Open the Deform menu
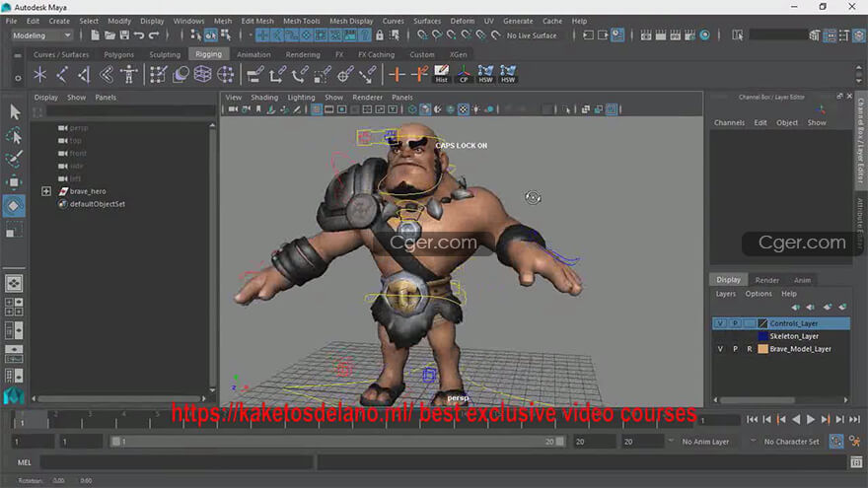 pos(463,21)
